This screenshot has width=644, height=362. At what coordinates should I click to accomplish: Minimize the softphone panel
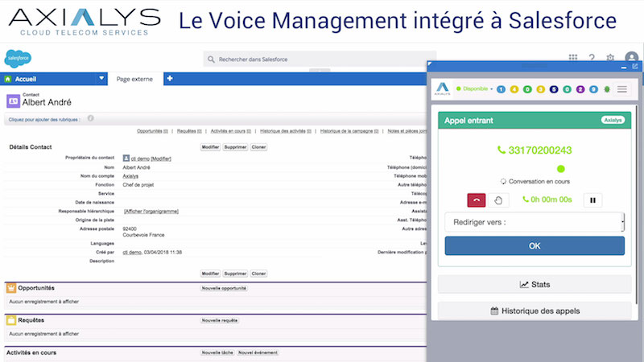[x=624, y=67]
